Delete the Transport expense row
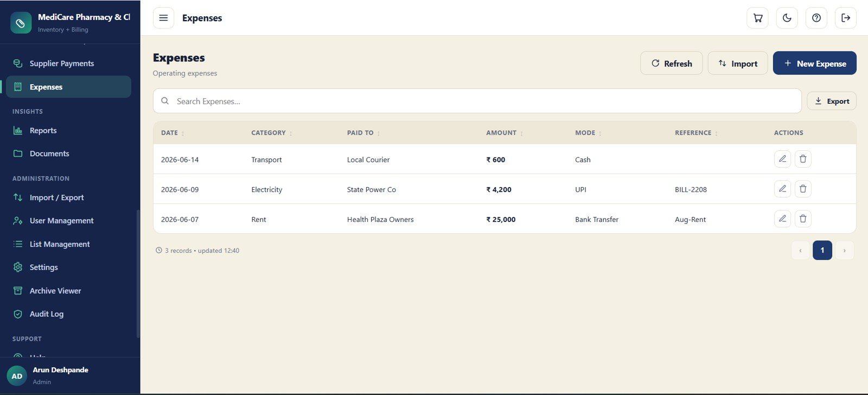The height and width of the screenshot is (395, 868). click(x=803, y=159)
